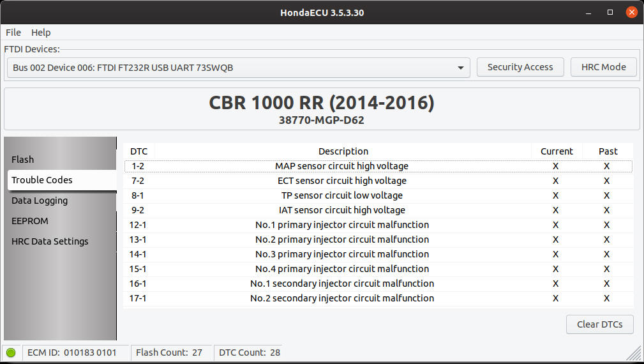Click the Description column header

(343, 151)
